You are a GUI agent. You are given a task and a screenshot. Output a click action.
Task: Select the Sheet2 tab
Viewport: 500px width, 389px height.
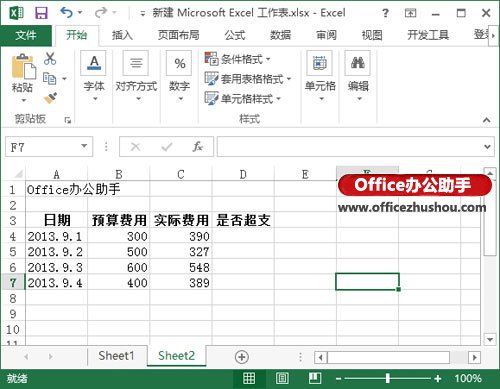(x=176, y=356)
